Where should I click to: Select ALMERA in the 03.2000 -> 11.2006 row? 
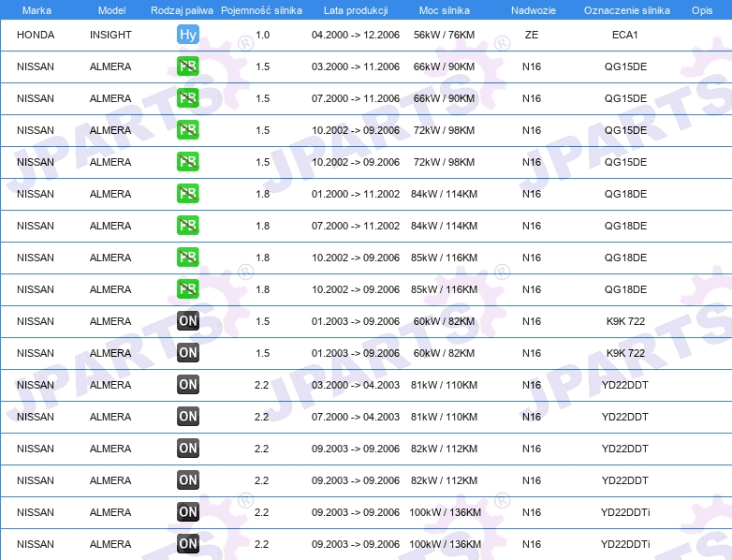pyautogui.click(x=110, y=66)
